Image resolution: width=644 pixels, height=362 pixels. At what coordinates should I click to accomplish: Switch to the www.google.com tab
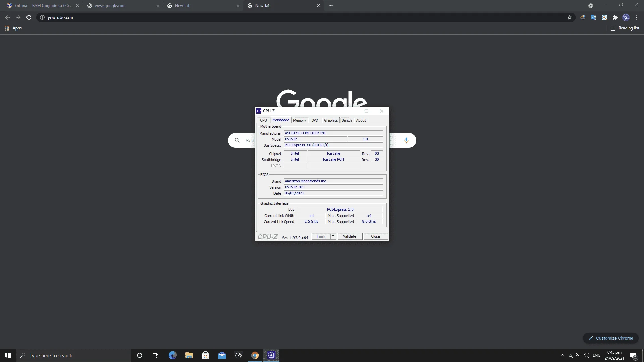point(122,6)
